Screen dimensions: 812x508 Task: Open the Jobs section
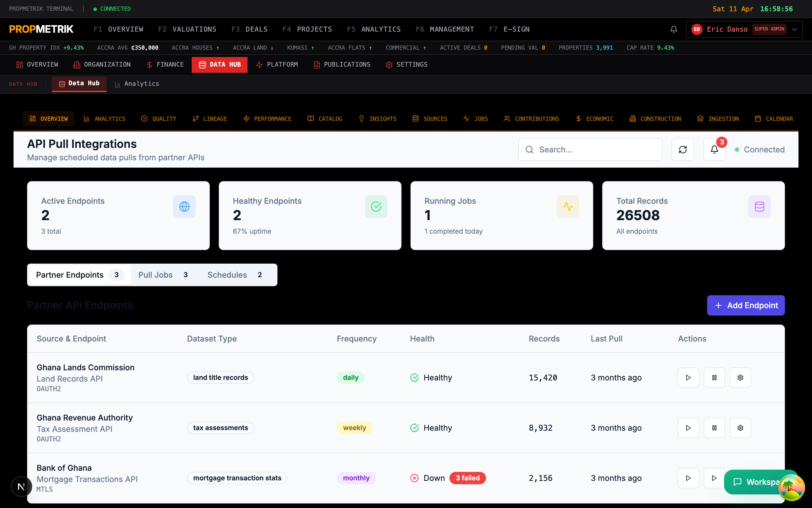click(475, 119)
